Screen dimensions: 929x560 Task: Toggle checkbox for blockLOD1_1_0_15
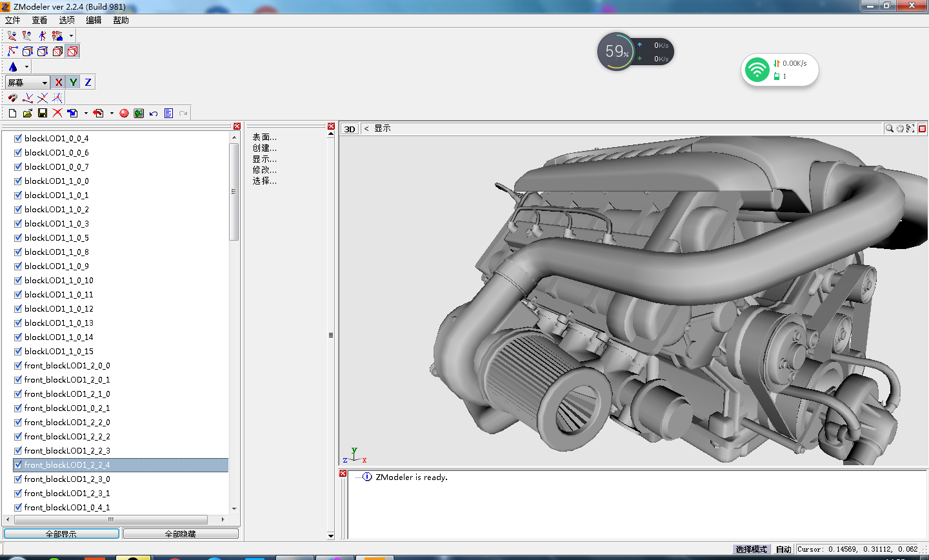pyautogui.click(x=18, y=351)
